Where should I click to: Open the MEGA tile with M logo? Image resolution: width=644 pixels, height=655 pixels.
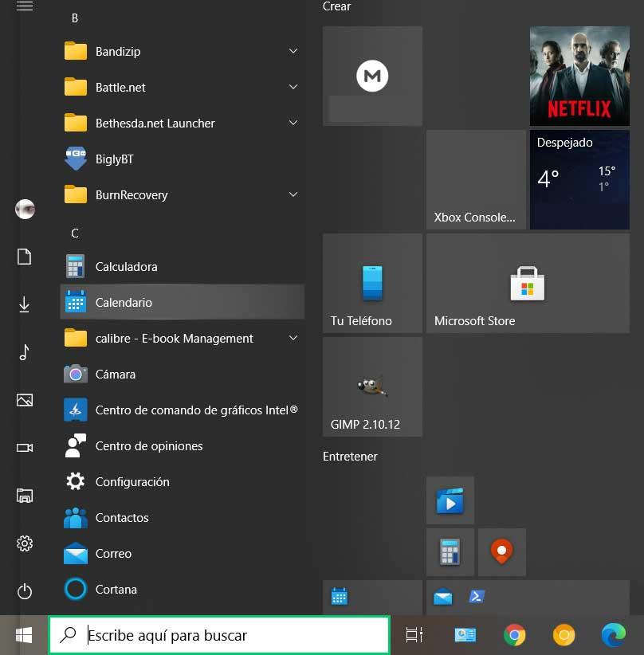coord(372,76)
